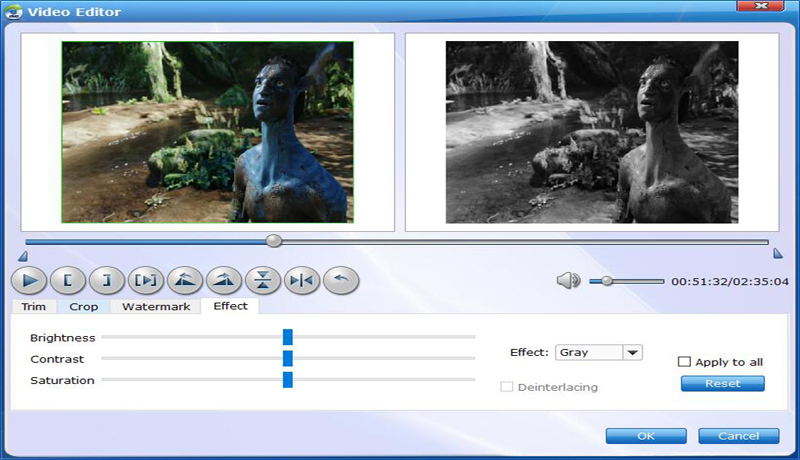Screen dimensions: 800x460
Task: Click the play-selection bracketed icon
Action: (x=144, y=281)
